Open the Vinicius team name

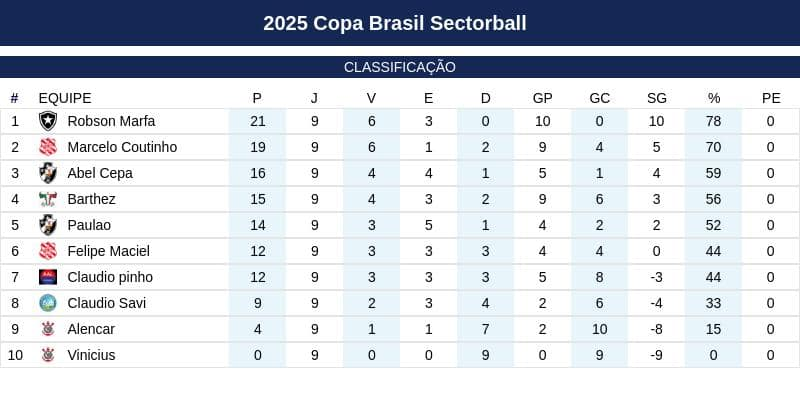pos(91,355)
